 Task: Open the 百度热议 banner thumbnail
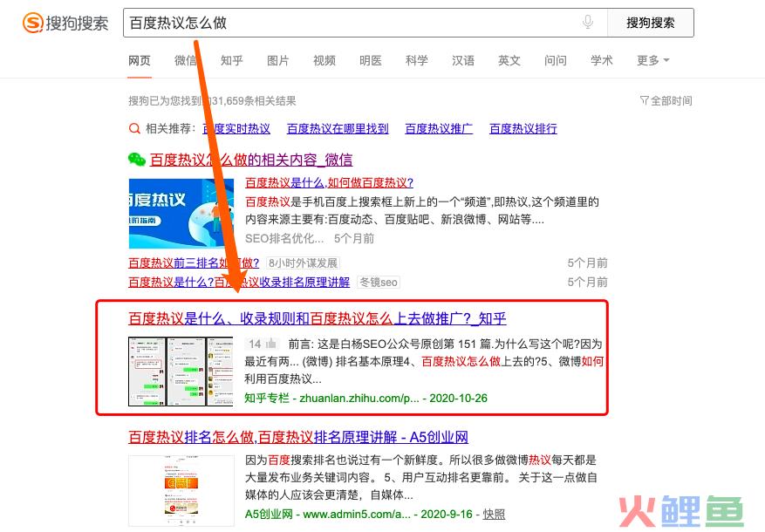pyautogui.click(x=181, y=214)
